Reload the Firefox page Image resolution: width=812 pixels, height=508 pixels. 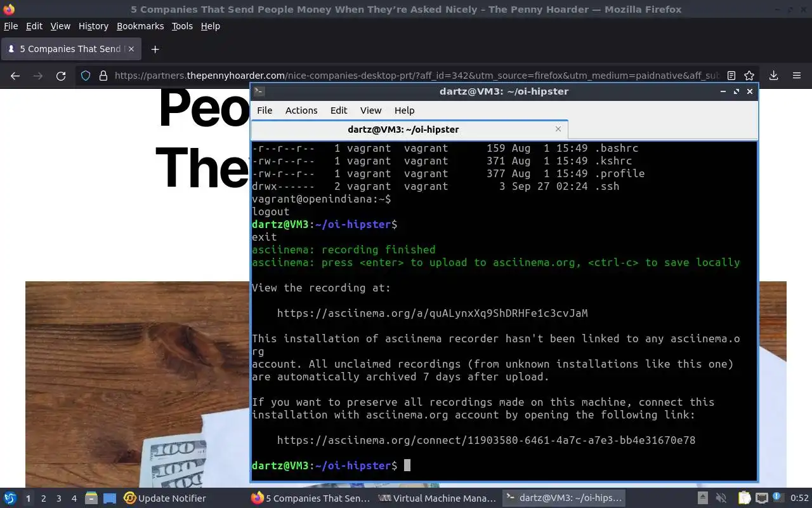(x=61, y=76)
